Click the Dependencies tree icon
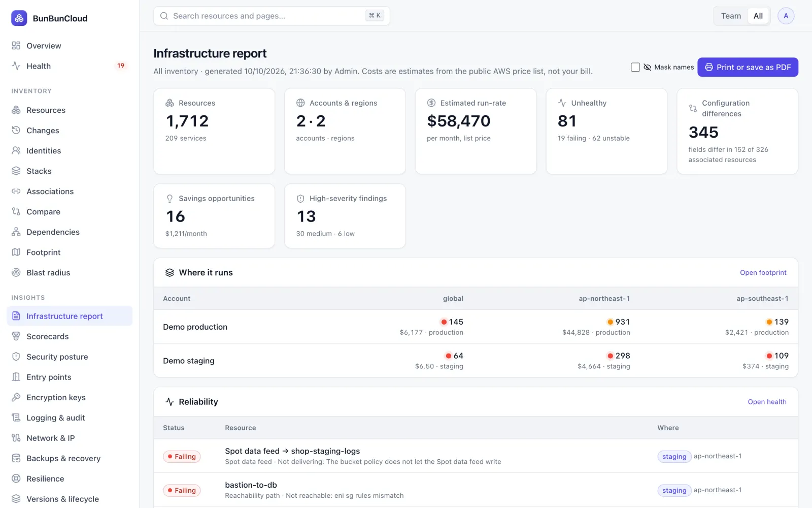 point(16,232)
